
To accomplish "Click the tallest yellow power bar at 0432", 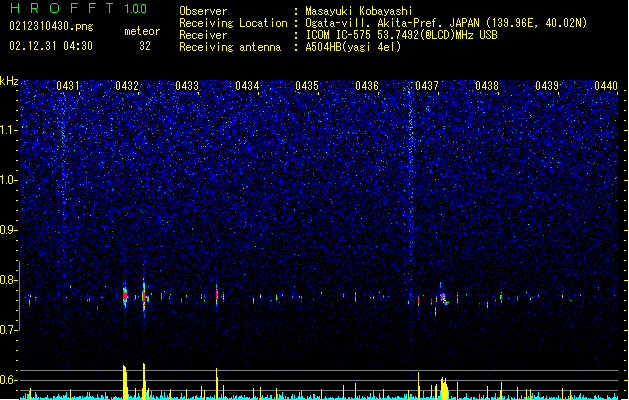I will [144, 382].
